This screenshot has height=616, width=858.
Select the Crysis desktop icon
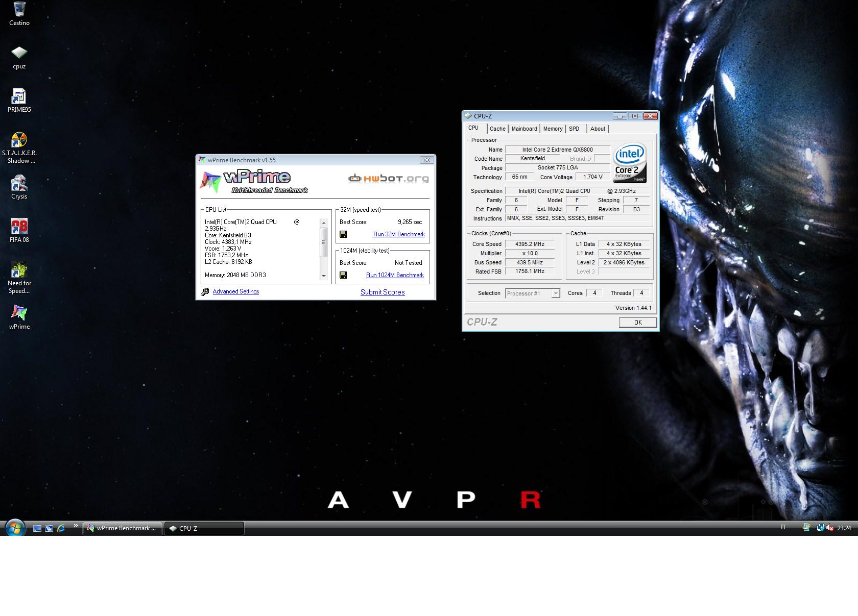tap(19, 187)
